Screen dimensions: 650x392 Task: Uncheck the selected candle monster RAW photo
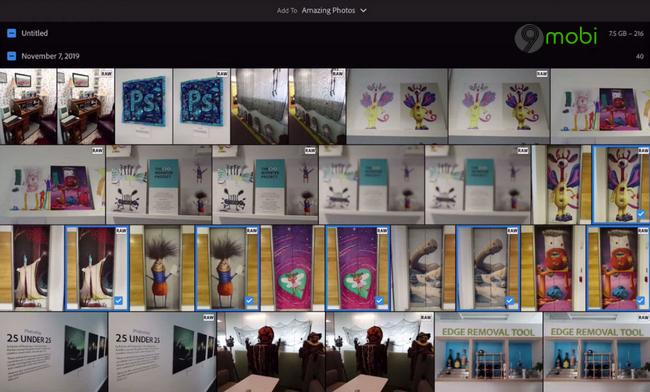coord(119,300)
